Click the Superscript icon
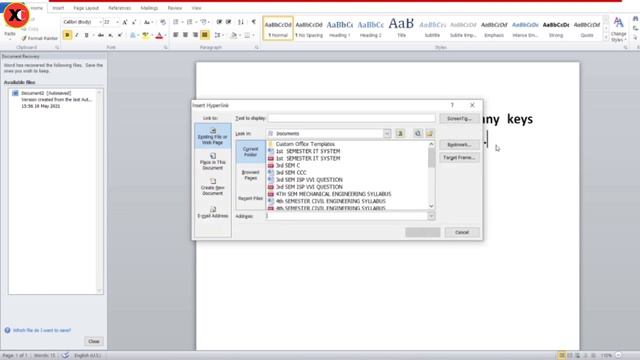 [x=120, y=36]
